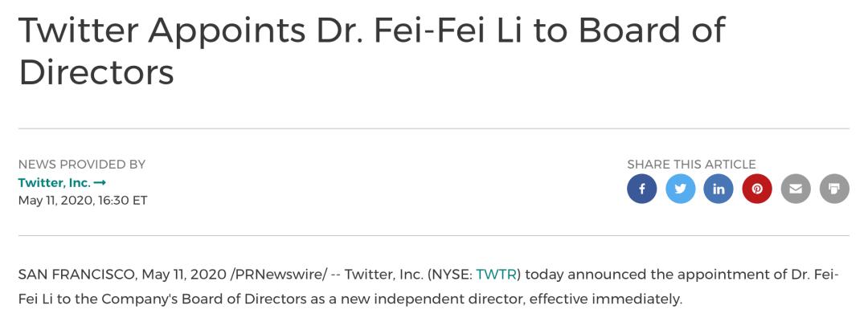Viewport: 868px width, 330px height.
Task: Click the /PRNewswire/ text in the paragraph
Action: pos(281,275)
